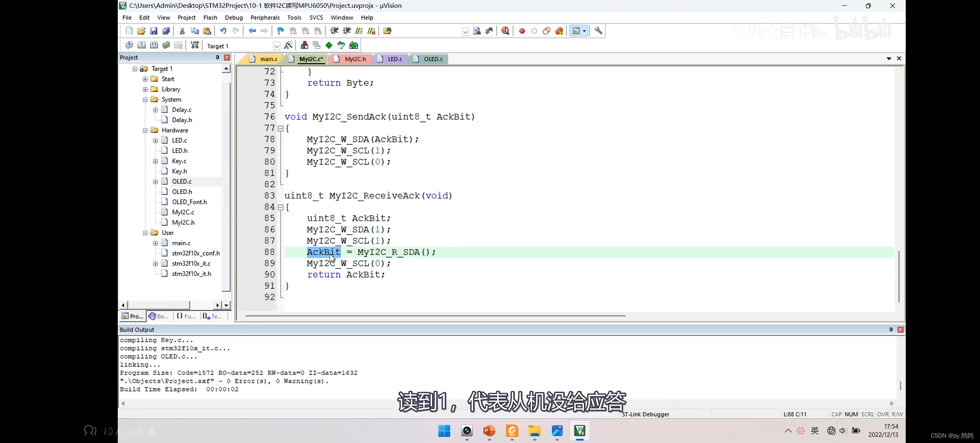
Task: Kill all breakpoints icon
Action: tap(559, 31)
